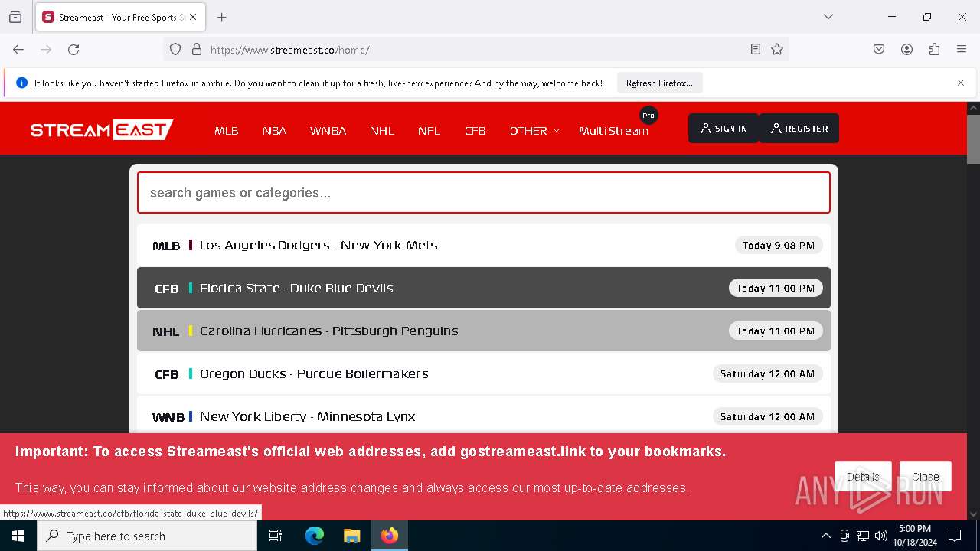Image resolution: width=980 pixels, height=551 pixels.
Task: Open the network status tray icon
Action: tap(863, 536)
